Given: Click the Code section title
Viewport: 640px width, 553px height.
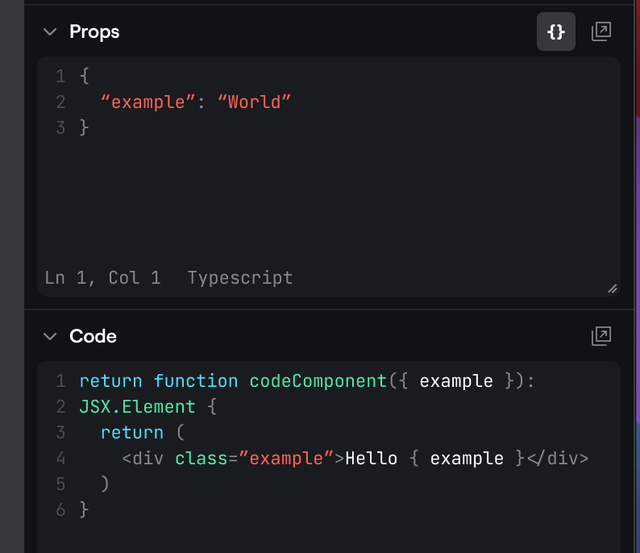Looking at the screenshot, I should [93, 337].
